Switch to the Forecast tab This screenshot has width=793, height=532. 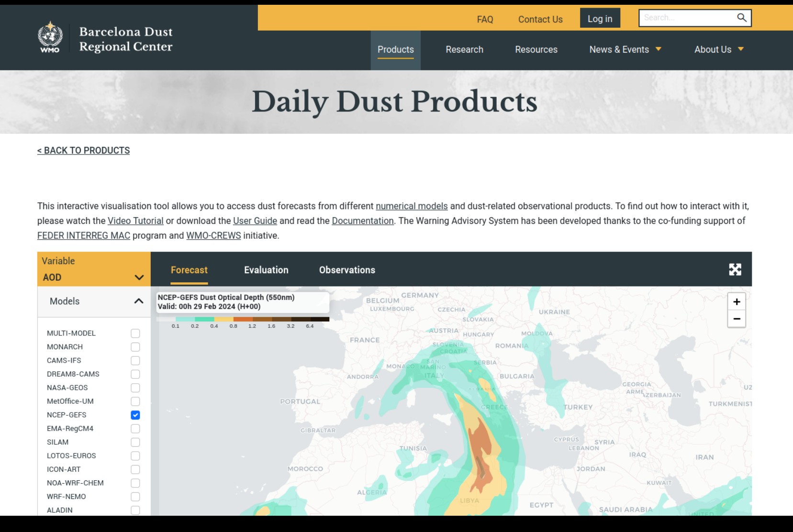[x=189, y=270]
